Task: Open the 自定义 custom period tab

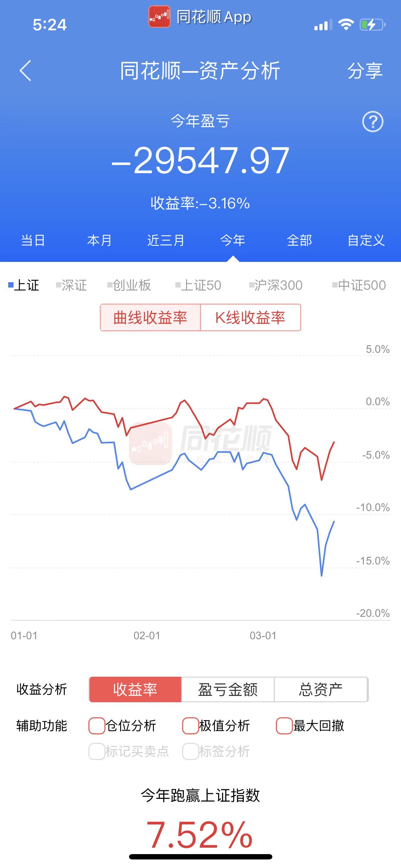Action: pos(366,241)
